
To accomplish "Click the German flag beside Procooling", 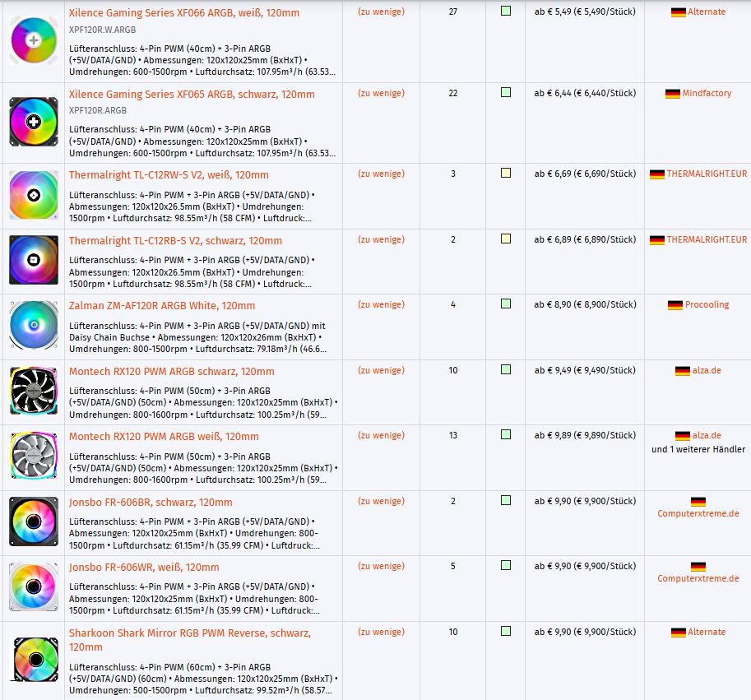I will click(x=675, y=305).
